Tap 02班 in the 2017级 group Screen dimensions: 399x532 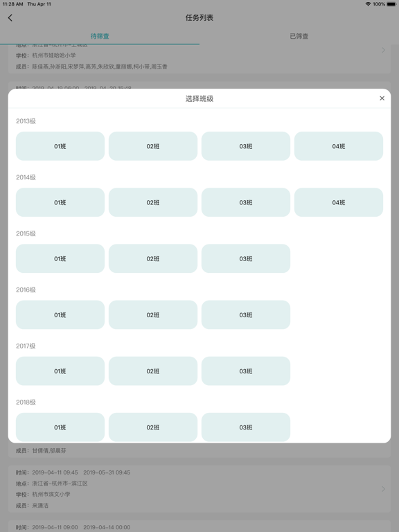tap(153, 371)
